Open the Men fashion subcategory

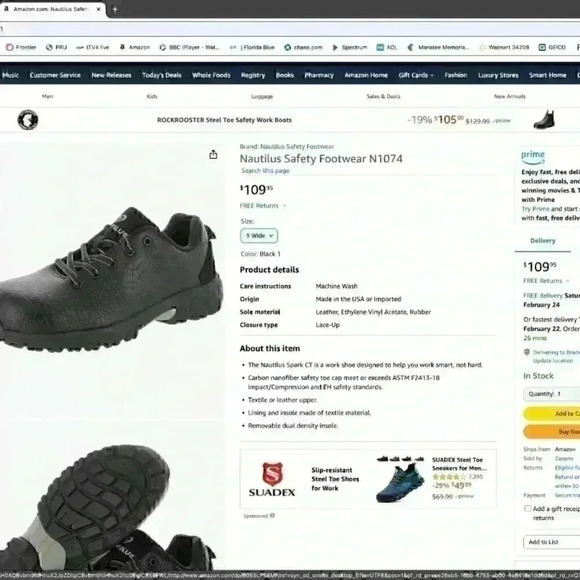[47, 96]
